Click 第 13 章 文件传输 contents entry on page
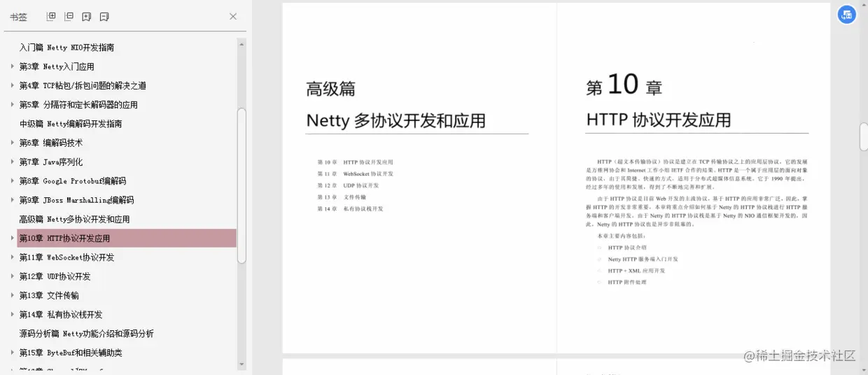Screen dimensions: 868x375 pos(342,197)
